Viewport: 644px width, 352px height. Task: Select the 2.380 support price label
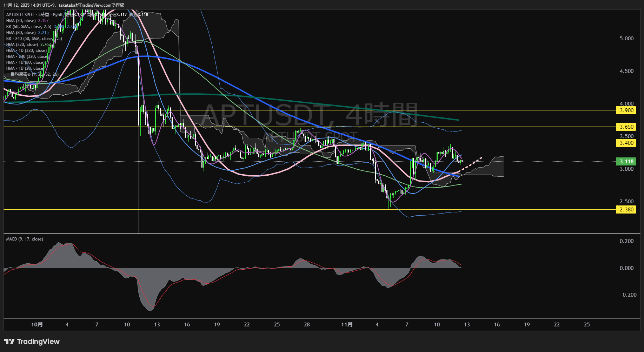[626, 210]
